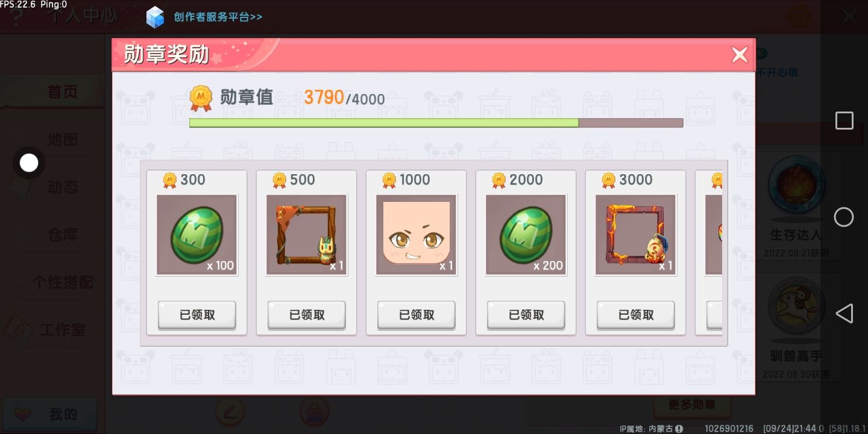Viewport: 868px width, 434px height.
Task: Click the medal value progress bar
Action: (x=436, y=123)
